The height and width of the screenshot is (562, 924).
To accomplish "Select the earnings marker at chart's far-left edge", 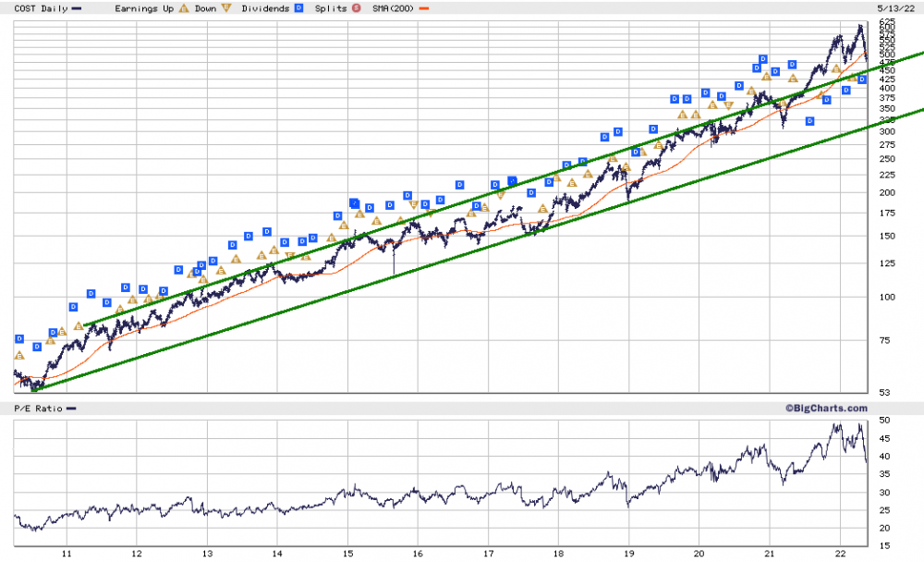I will pyautogui.click(x=18, y=356).
